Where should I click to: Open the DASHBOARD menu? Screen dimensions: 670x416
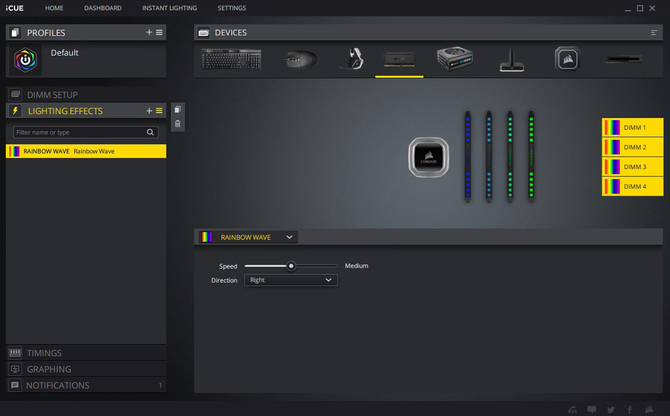(103, 8)
